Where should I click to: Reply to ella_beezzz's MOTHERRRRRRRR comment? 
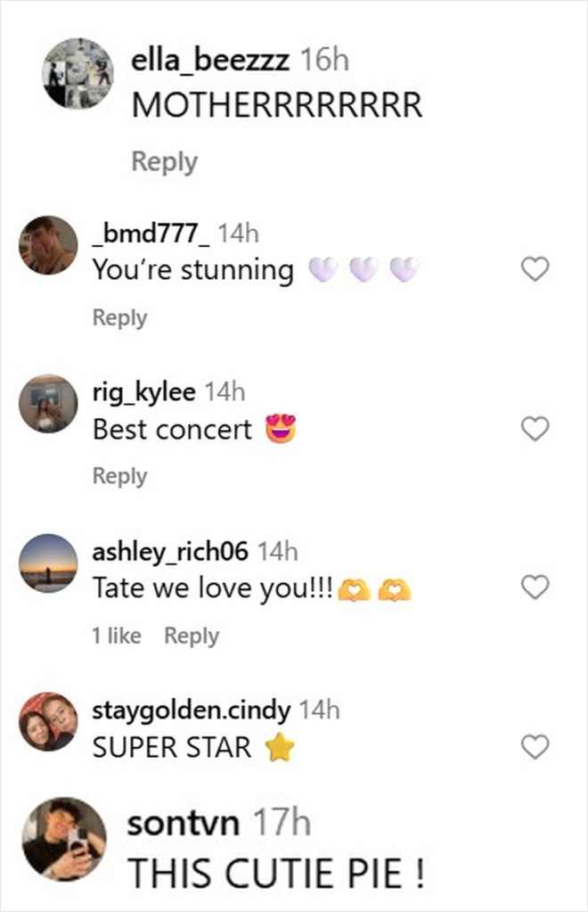point(164,161)
